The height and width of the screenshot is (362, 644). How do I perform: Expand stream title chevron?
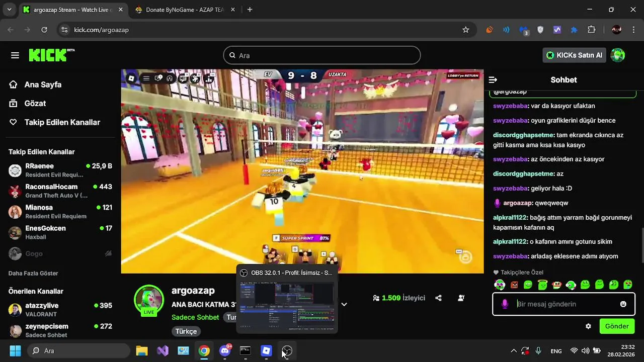point(344,304)
